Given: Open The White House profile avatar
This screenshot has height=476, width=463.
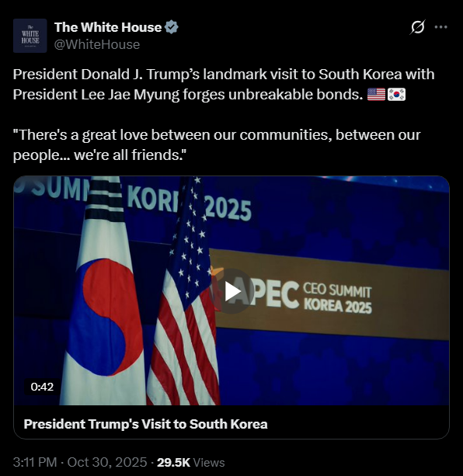Looking at the screenshot, I should (x=30, y=36).
